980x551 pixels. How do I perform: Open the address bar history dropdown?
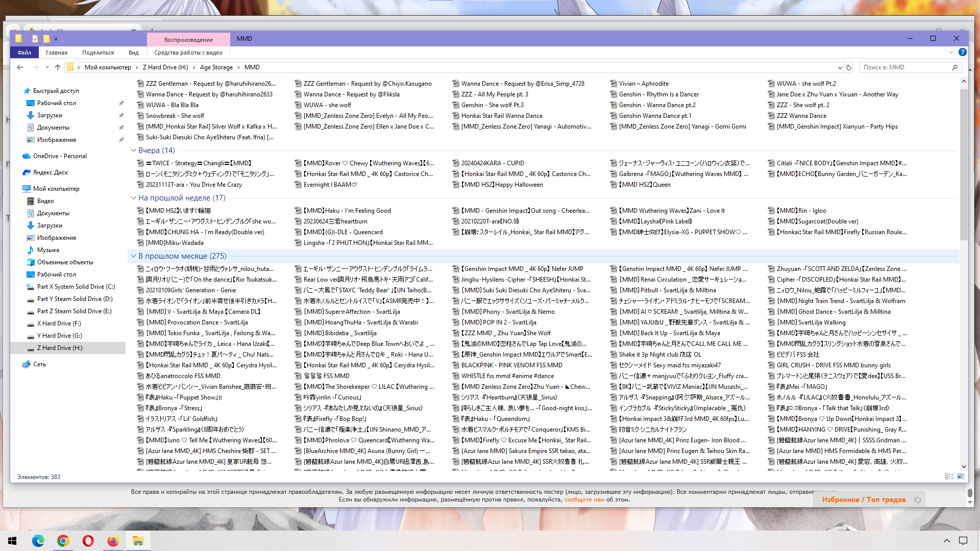pos(840,67)
